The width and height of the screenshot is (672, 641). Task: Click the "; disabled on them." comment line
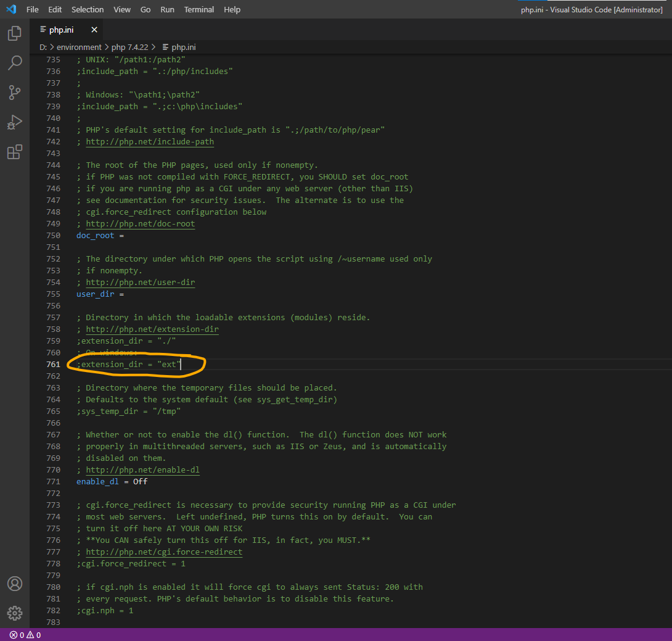121,458
